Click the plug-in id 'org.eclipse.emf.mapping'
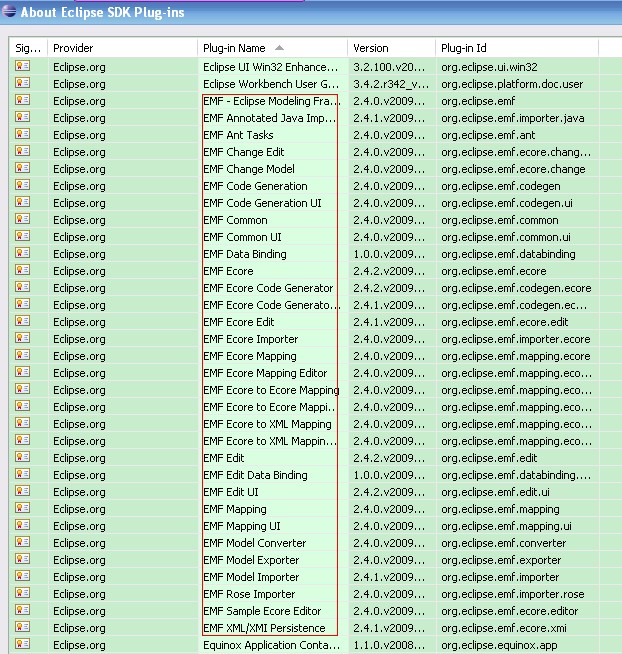This screenshot has height=654, width=622. click(501, 509)
